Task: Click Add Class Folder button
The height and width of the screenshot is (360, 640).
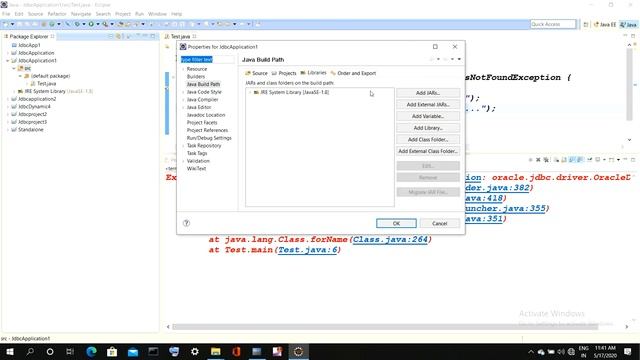Action: coord(428,140)
